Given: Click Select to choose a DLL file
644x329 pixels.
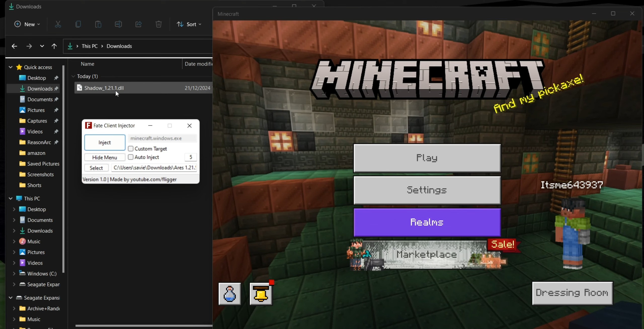Looking at the screenshot, I should pyautogui.click(x=96, y=168).
